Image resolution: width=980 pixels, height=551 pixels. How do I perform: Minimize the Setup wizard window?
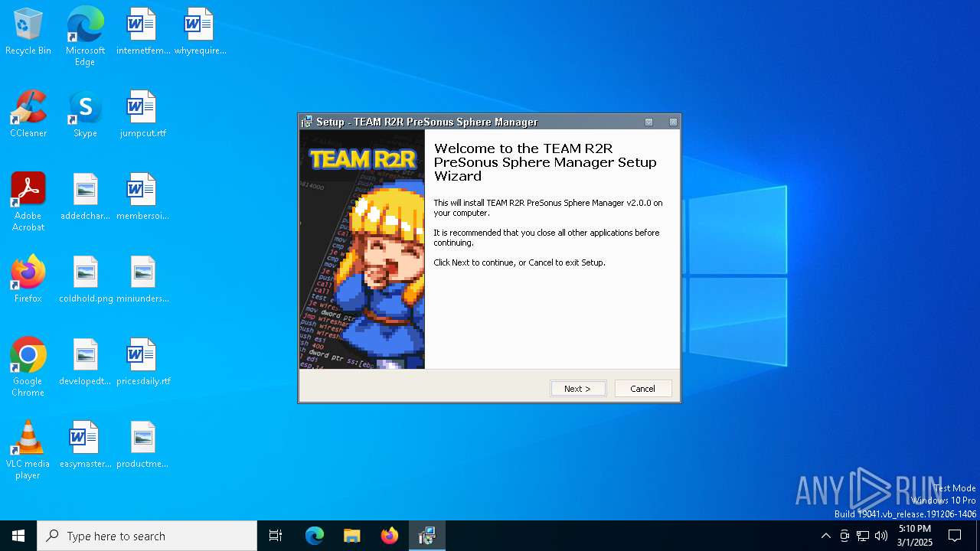(x=649, y=122)
